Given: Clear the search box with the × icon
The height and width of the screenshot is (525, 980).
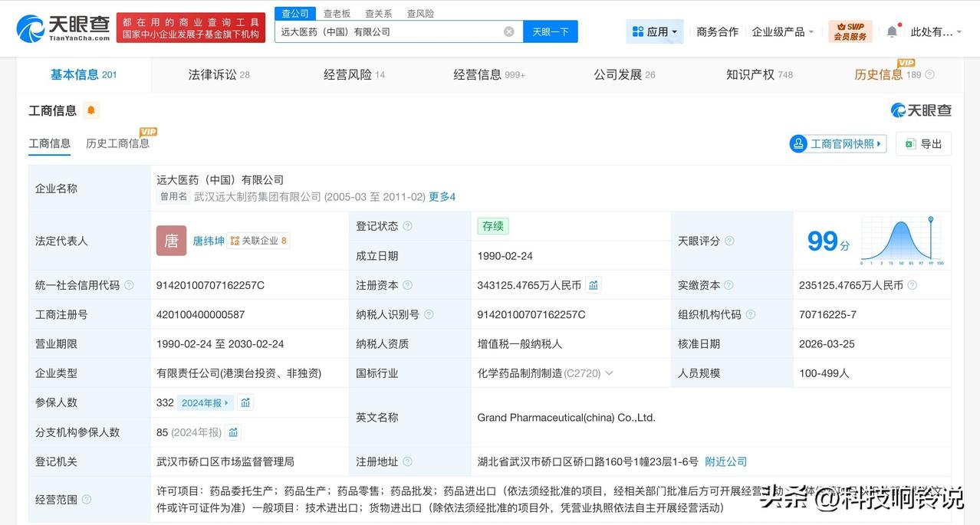Looking at the screenshot, I should (x=508, y=31).
